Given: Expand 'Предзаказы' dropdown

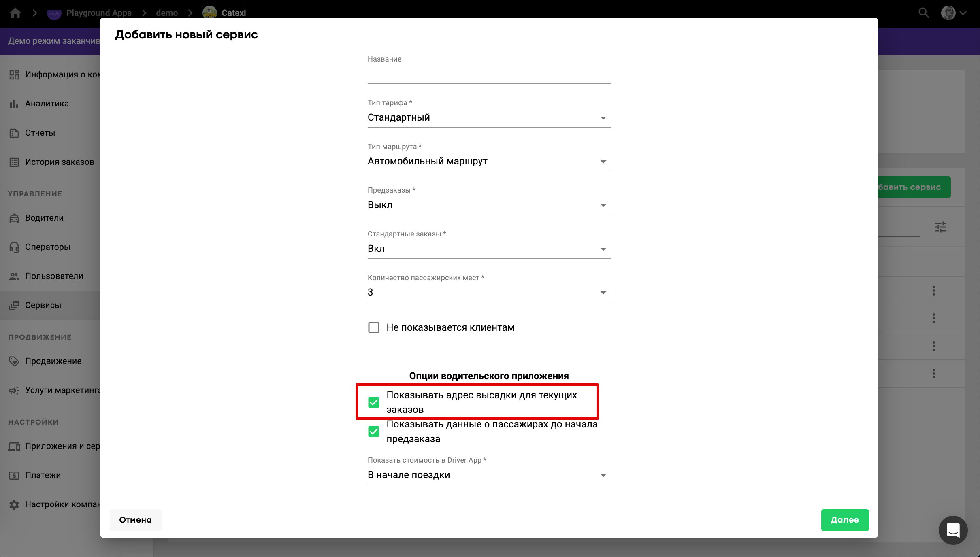Looking at the screenshot, I should [488, 205].
